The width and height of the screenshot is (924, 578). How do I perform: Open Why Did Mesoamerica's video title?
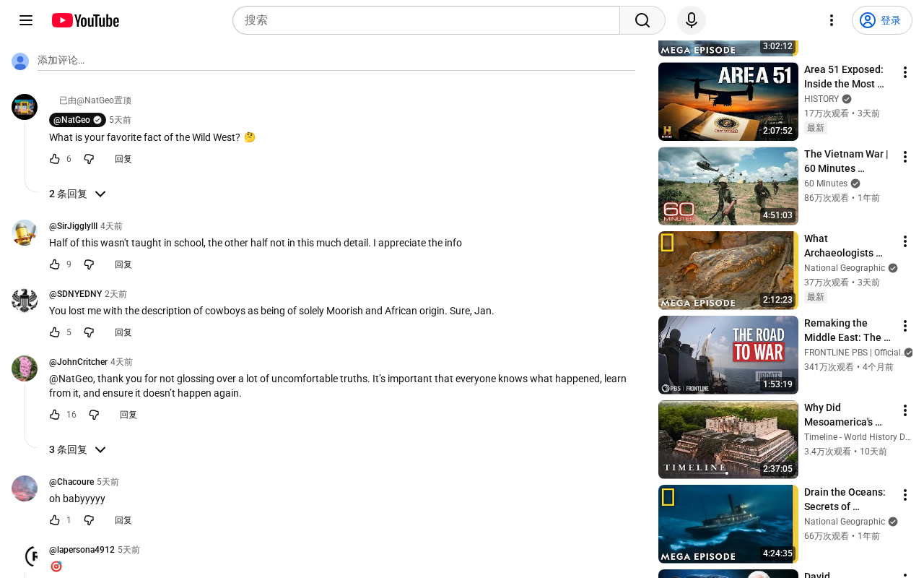[843, 415]
